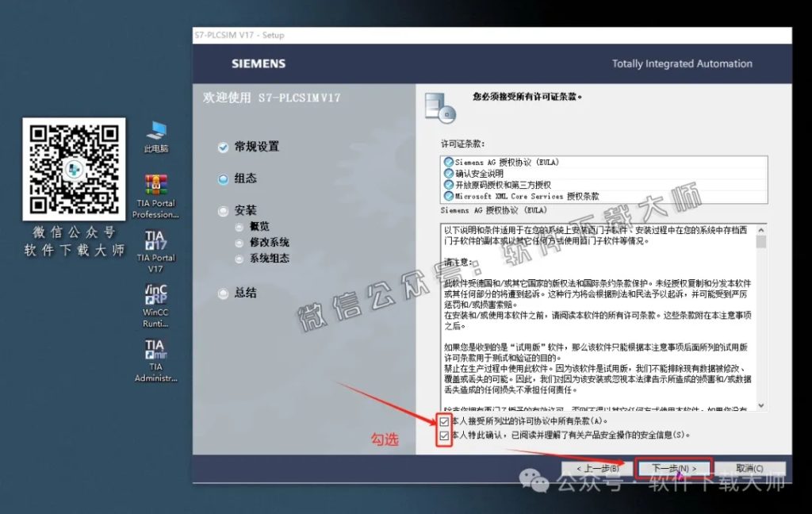Click the 下一步(N) next button
Screen dimensions: 812x514
[673, 468]
